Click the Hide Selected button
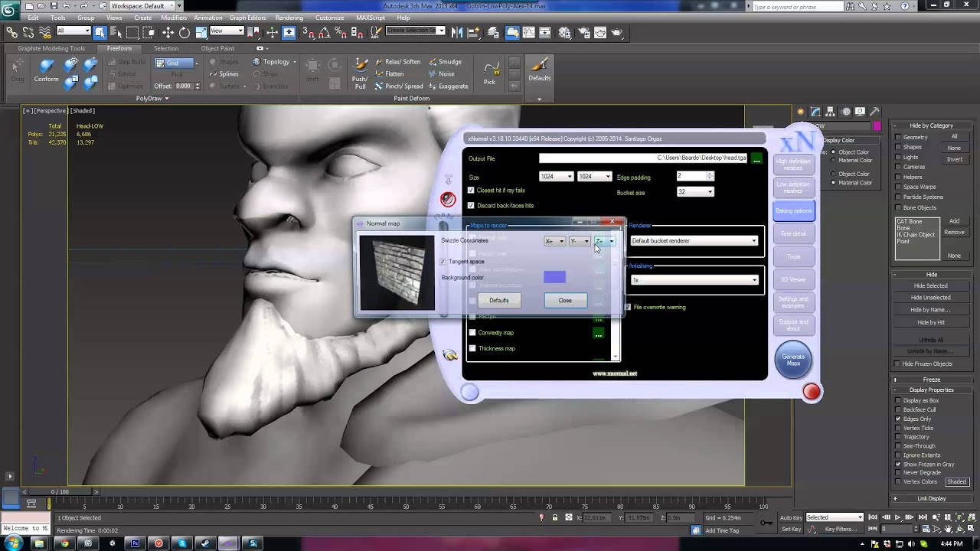The height and width of the screenshot is (551, 980). [931, 285]
